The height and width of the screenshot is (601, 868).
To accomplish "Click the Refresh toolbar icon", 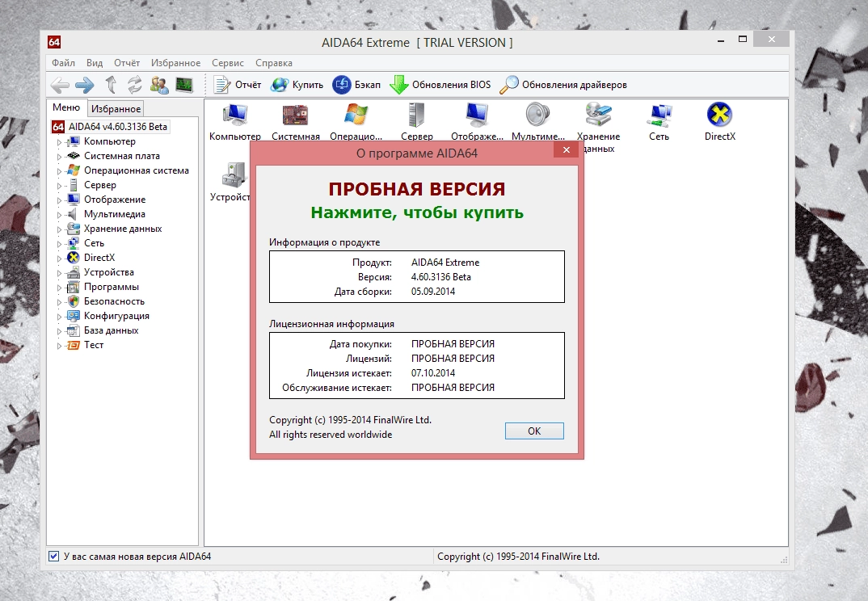I will coord(134,85).
